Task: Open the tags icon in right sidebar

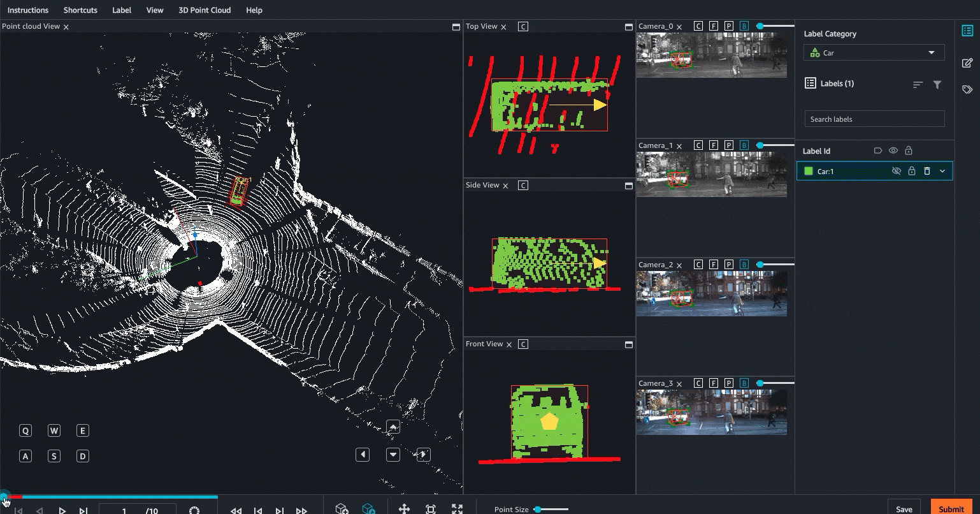Action: coord(967,90)
